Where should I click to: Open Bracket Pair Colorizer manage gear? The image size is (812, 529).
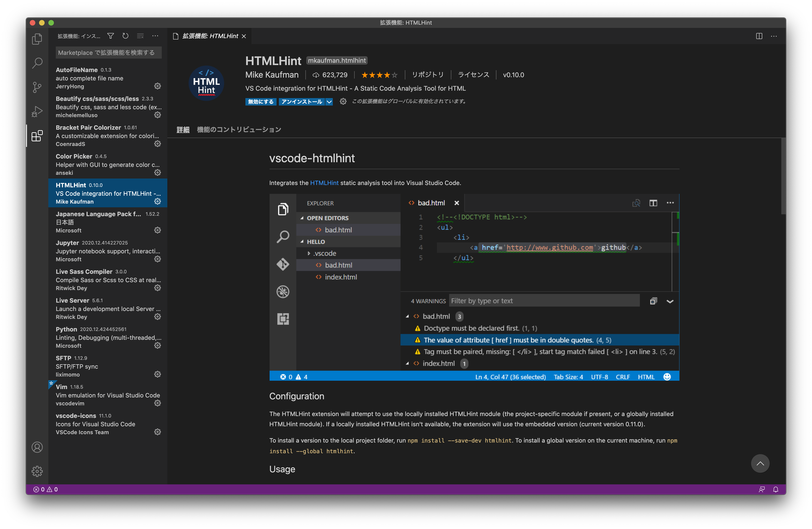pos(157,144)
